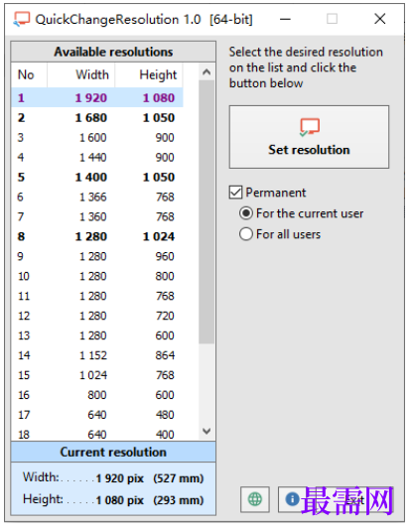Click the scroll up arrow of resolution list

(x=206, y=71)
